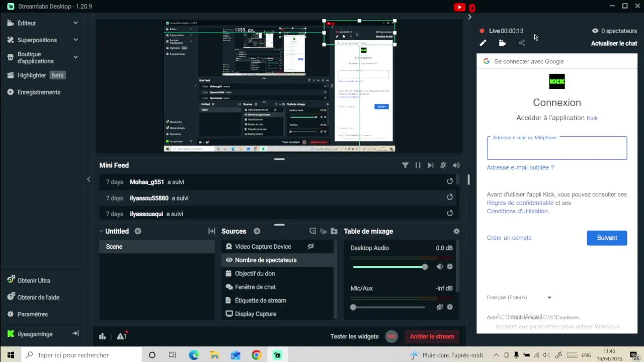Screen dimensions: 644x362
Task: Open the Conditions d'utilisation link
Action: click(518, 212)
